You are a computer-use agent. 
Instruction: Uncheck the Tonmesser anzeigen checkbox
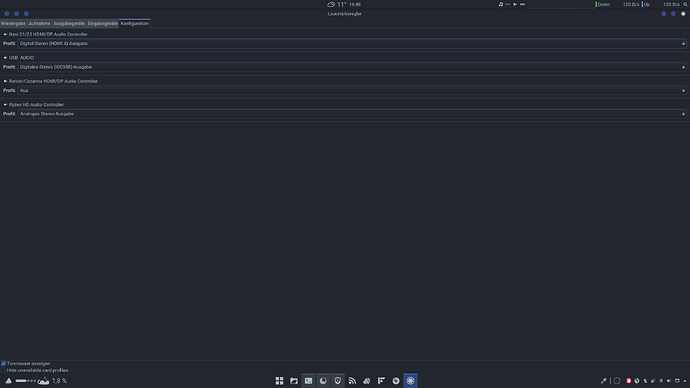pos(4,363)
